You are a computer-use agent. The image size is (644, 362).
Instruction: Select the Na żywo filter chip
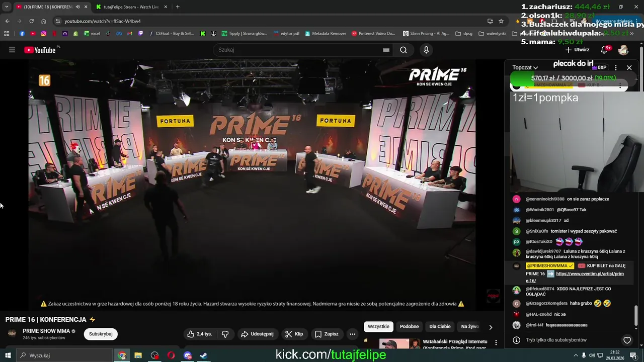click(x=470, y=327)
